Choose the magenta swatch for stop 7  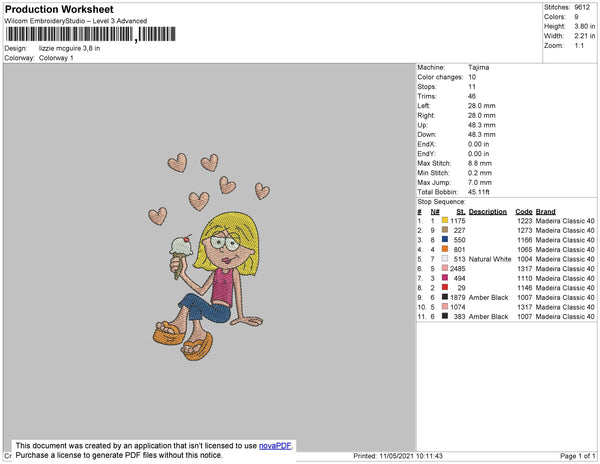click(445, 277)
